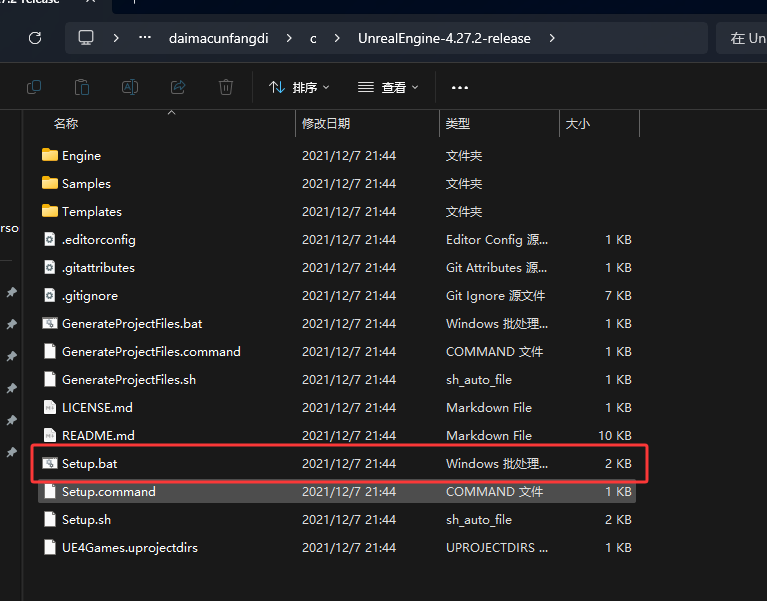Select the GenerateProjectFiles.command file icon
The width and height of the screenshot is (767, 601).
pos(49,351)
